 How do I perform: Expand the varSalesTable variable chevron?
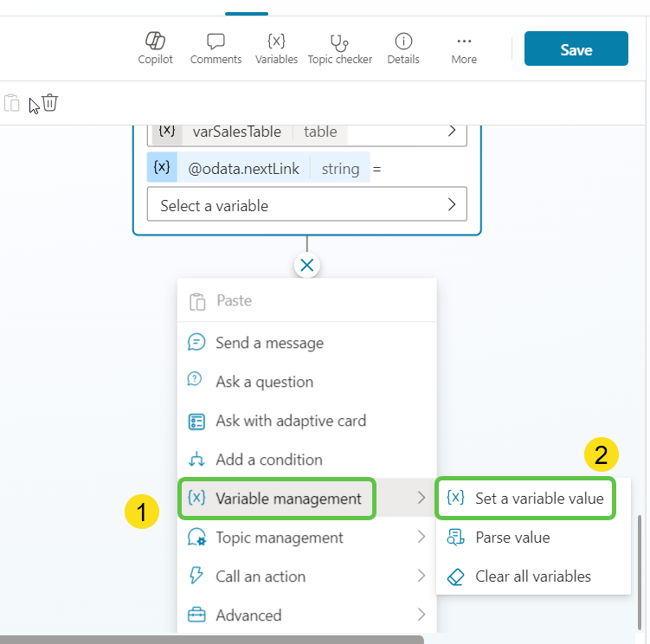[x=451, y=132]
